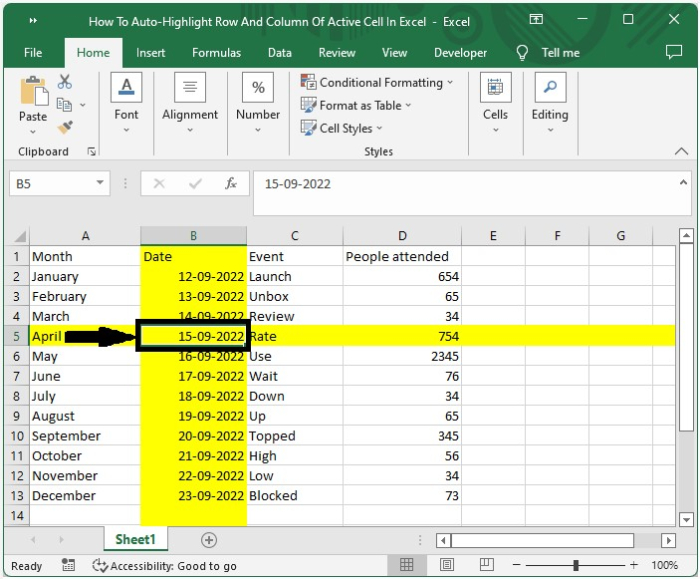Switch to the Developer tab

coord(460,53)
